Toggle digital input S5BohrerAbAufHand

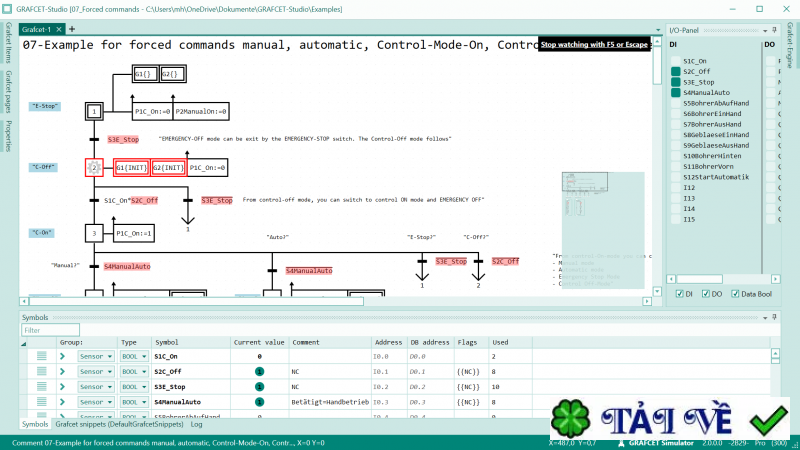tap(676, 103)
